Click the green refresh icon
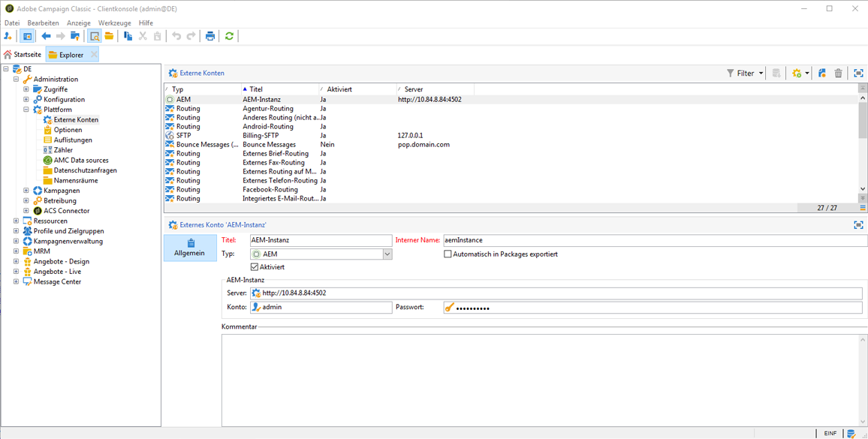 pyautogui.click(x=229, y=36)
